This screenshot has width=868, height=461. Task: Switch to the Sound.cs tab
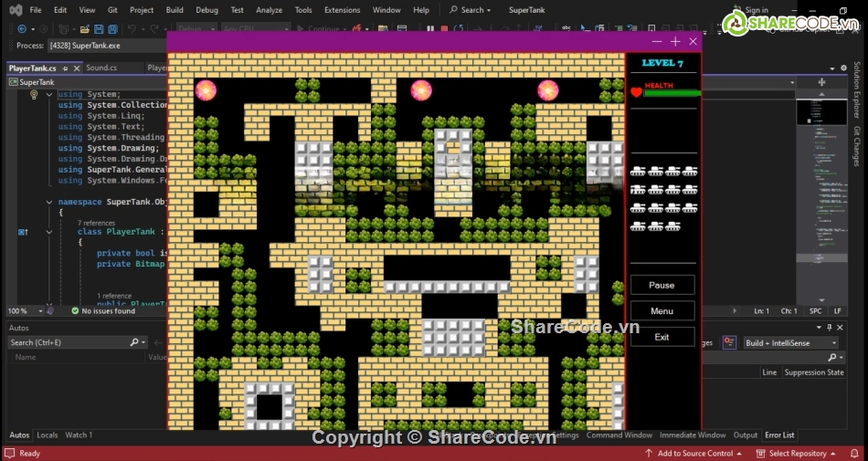pyautogui.click(x=101, y=68)
